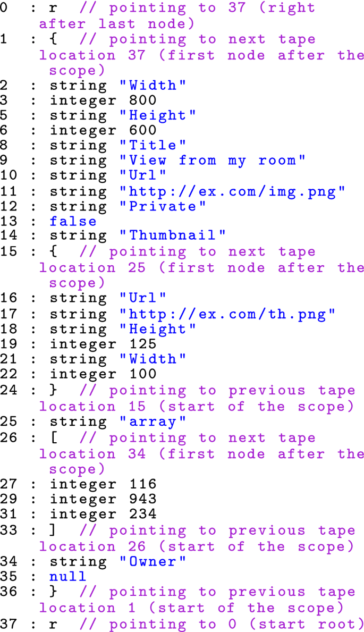Screen dimensions: 364x632
Task: Click the "Thumbnail" string on line 14
Action: [x=173, y=235]
